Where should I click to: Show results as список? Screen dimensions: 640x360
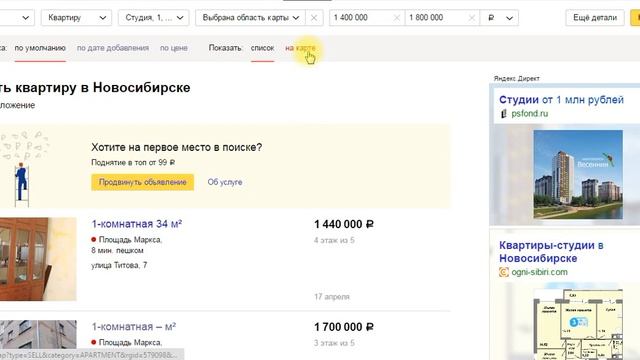262,48
